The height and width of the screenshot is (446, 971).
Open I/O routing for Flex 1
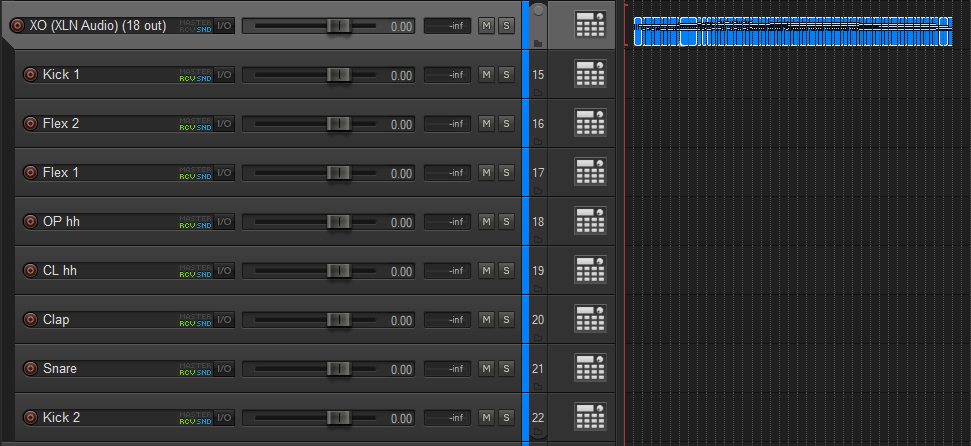point(224,173)
